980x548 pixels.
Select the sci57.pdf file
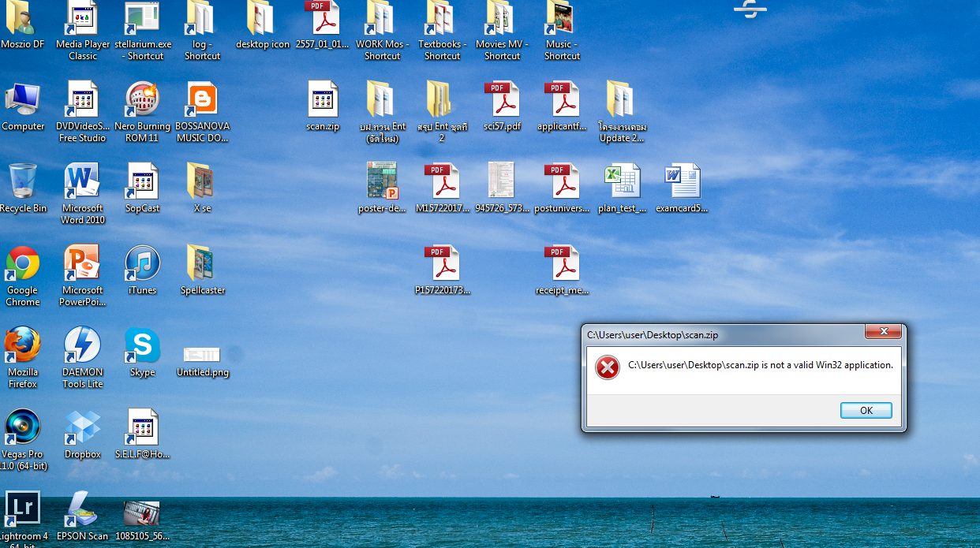[x=503, y=99]
